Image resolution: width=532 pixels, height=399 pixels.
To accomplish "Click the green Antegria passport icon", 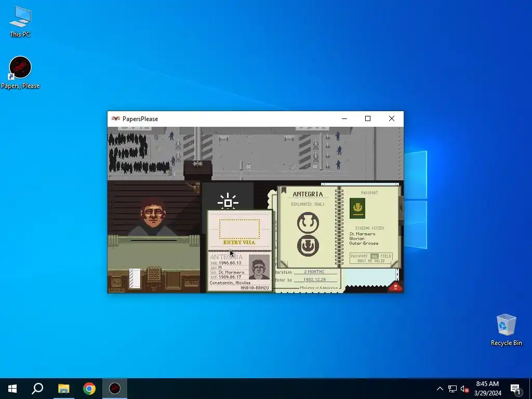I will (357, 208).
